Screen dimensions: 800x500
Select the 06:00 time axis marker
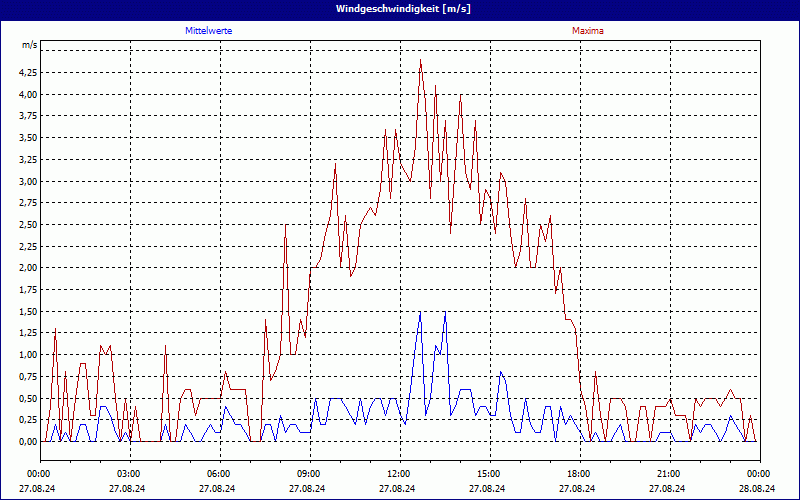click(219, 474)
